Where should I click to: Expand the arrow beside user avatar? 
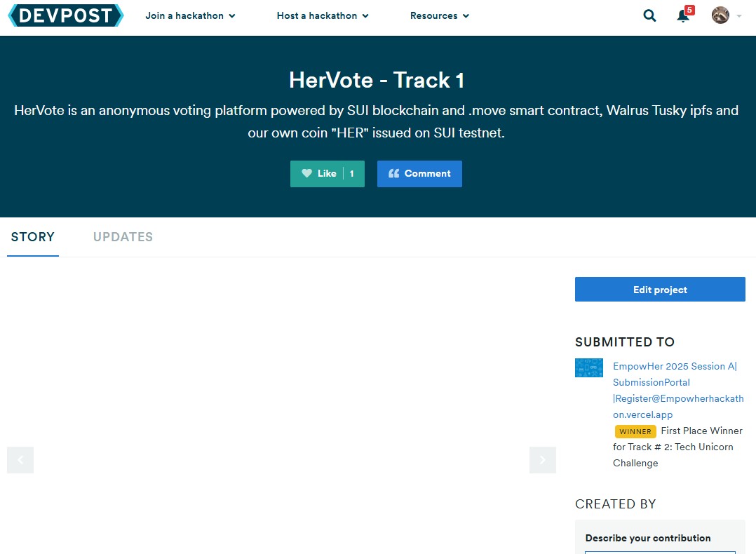pos(739,16)
